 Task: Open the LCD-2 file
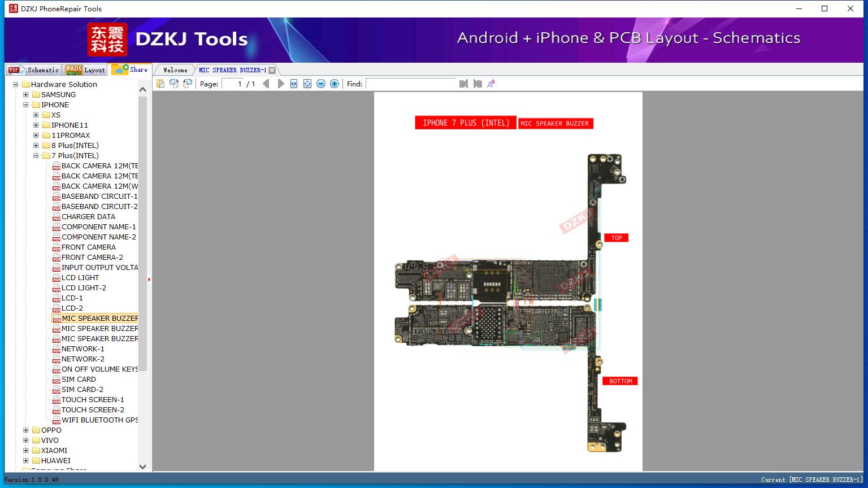[x=72, y=308]
